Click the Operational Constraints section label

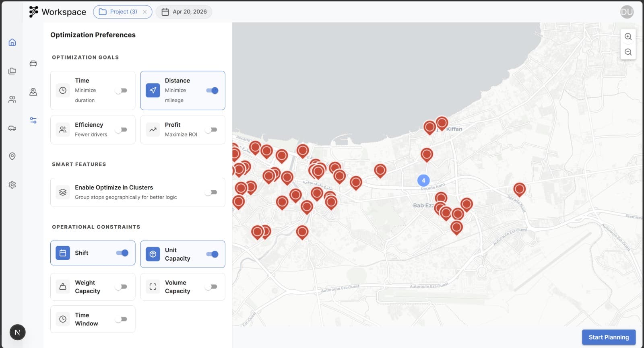coord(96,227)
